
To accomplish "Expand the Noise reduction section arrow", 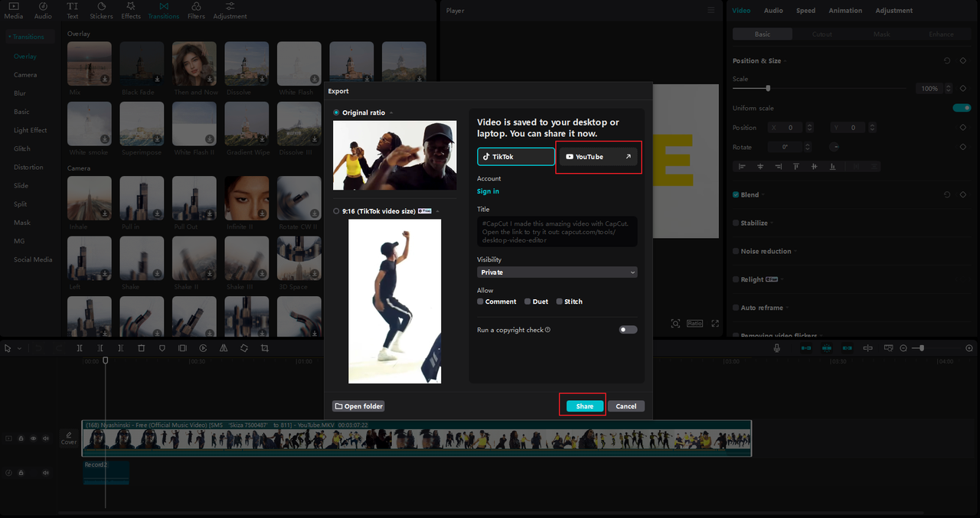I will click(x=795, y=251).
